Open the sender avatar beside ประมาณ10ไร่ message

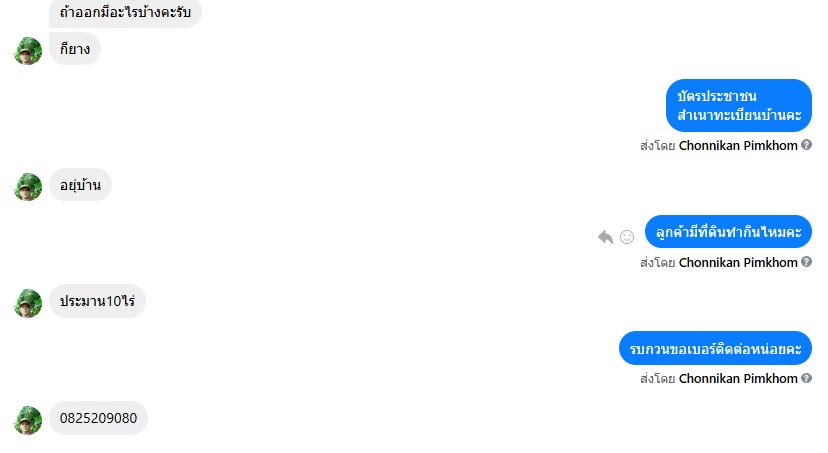27,303
